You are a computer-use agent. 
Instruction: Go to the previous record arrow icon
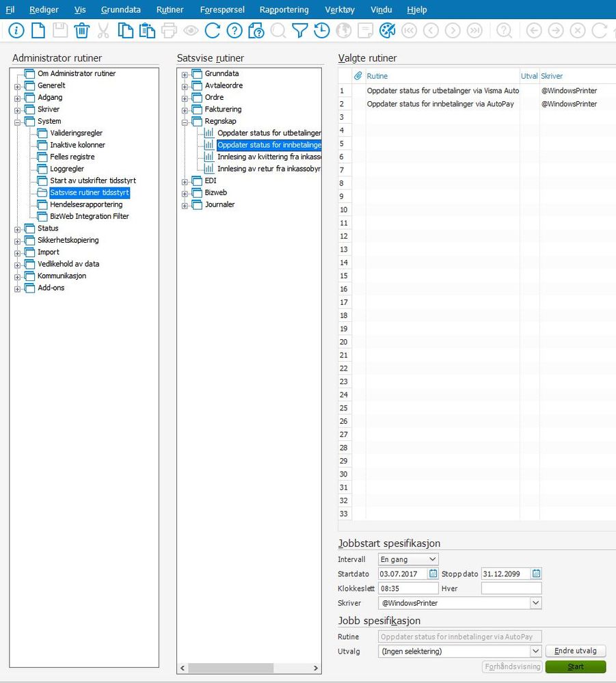(431, 31)
